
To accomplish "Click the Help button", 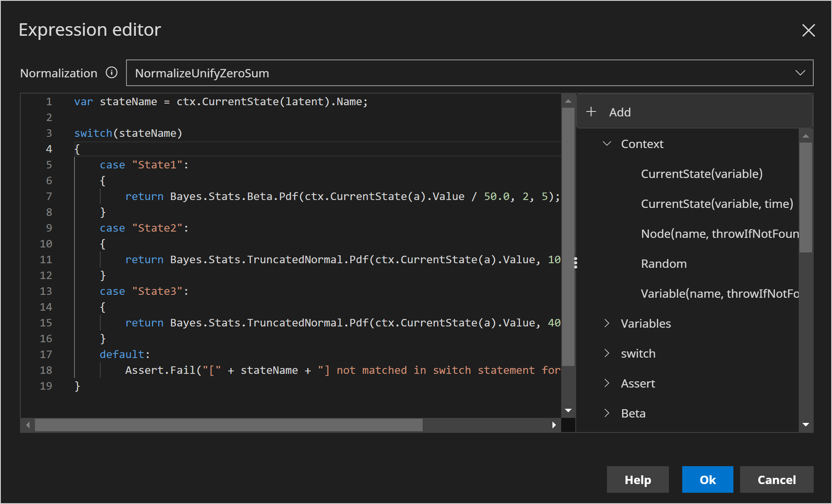I will point(638,479).
